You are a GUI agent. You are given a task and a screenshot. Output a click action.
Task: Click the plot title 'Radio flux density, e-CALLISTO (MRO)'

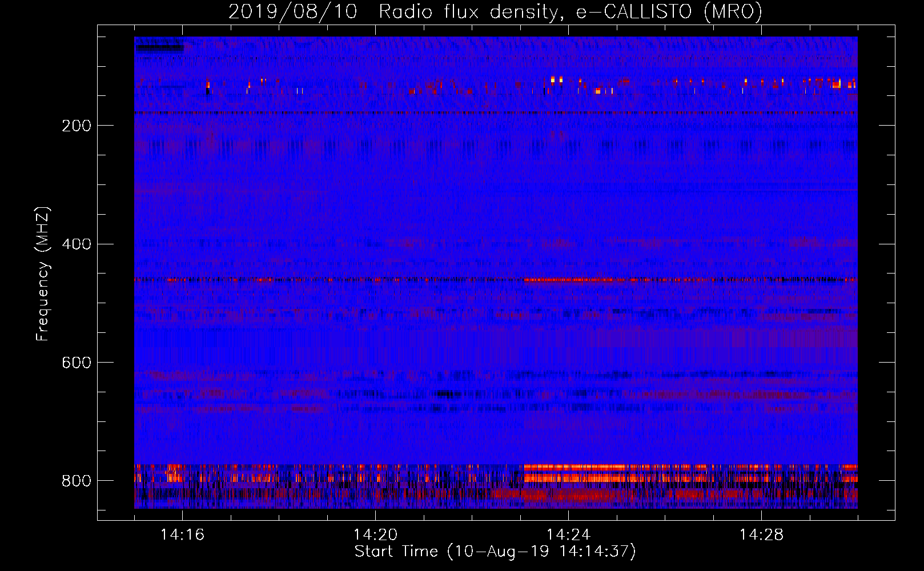(570, 12)
